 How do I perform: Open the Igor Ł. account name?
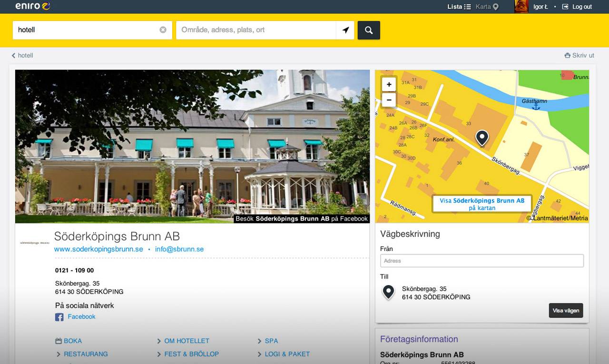point(540,7)
